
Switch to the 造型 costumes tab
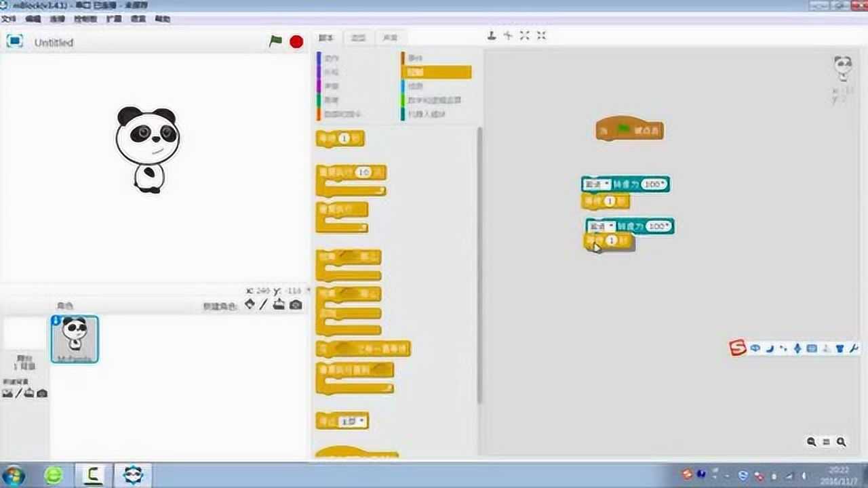tap(357, 38)
